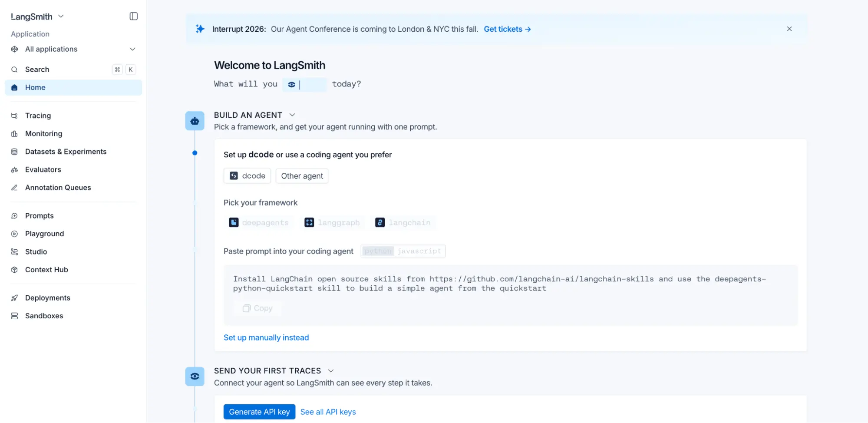Click the Evaluators icon

pyautogui.click(x=14, y=170)
